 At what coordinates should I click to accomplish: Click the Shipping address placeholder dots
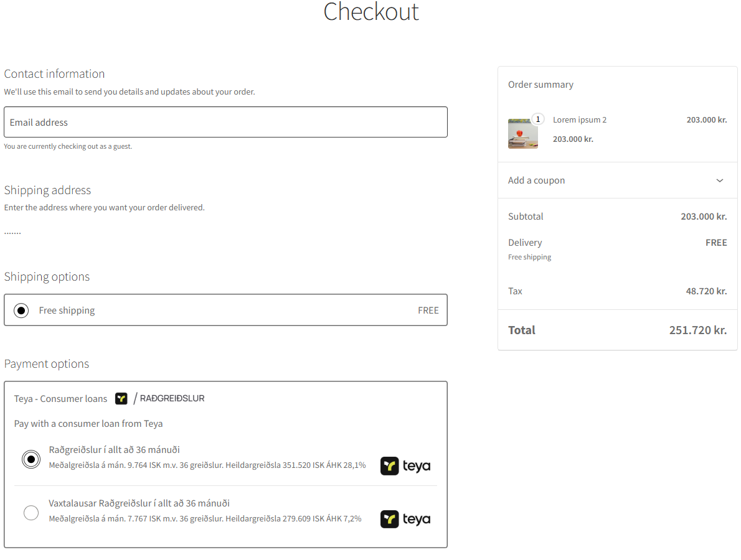coord(12,232)
